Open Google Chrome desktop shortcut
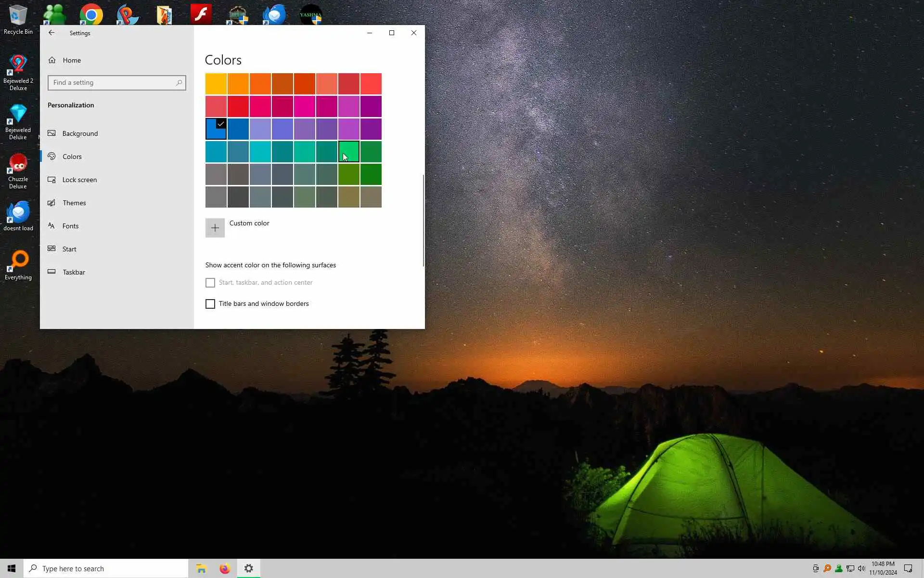The image size is (924, 578). pos(91,14)
